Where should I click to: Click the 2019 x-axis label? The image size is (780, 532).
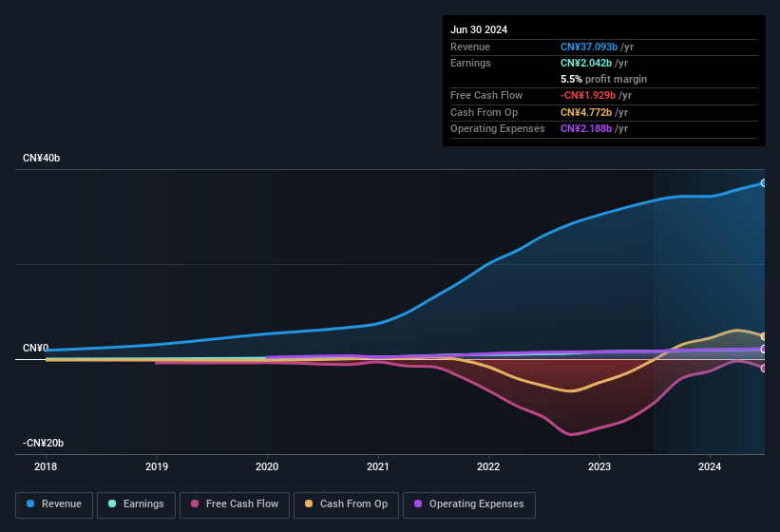tap(157, 466)
